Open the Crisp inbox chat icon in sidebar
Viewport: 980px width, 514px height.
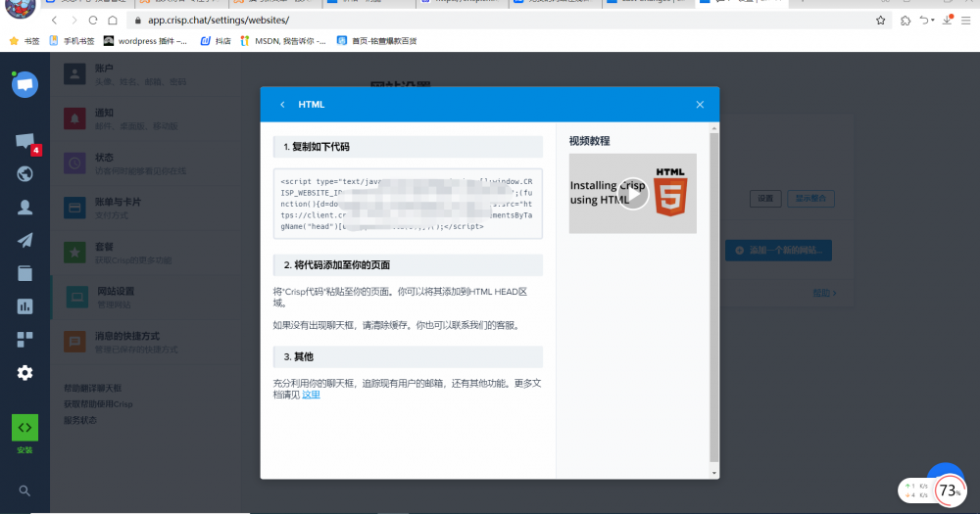[25, 84]
